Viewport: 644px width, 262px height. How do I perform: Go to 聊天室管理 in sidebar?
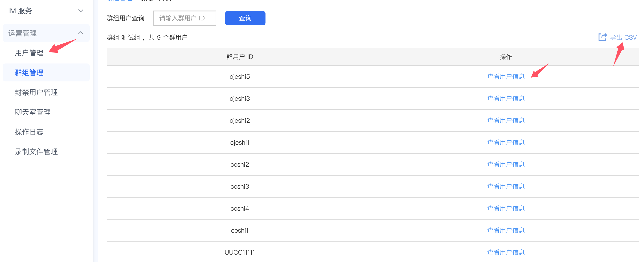pos(33,112)
